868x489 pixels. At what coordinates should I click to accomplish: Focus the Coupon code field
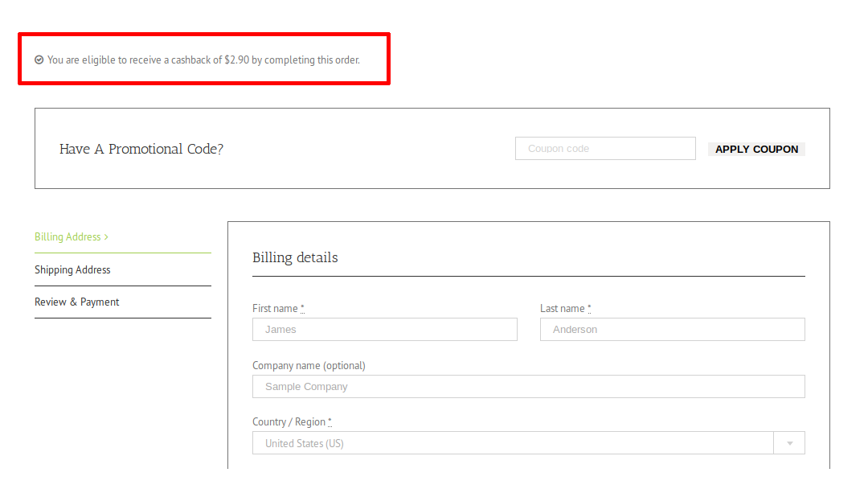pyautogui.click(x=605, y=149)
